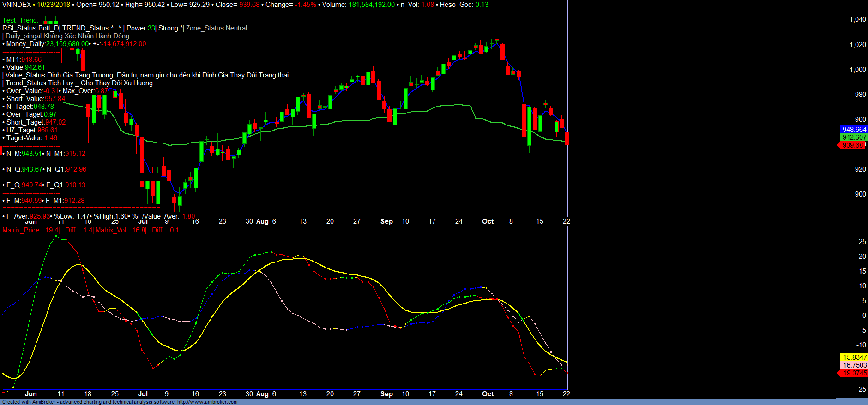Image resolution: width=868 pixels, height=405 pixels.
Task: Click Aug on the price chart date axis
Action: (262, 221)
